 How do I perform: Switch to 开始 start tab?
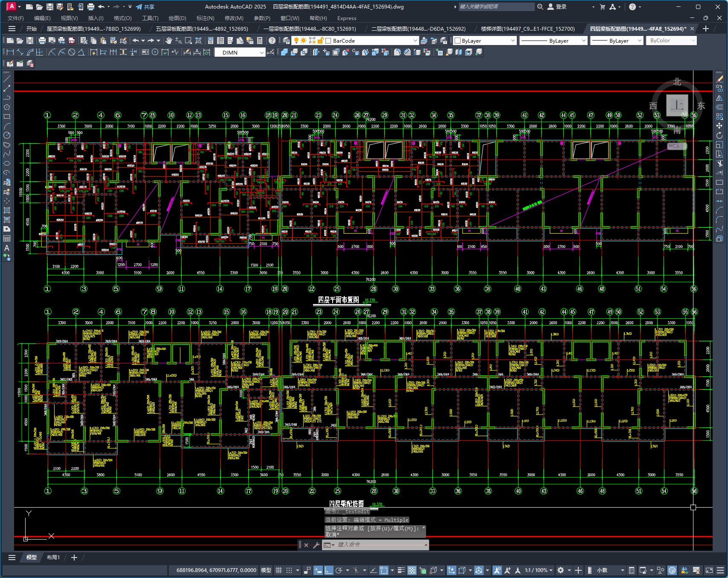click(x=32, y=29)
